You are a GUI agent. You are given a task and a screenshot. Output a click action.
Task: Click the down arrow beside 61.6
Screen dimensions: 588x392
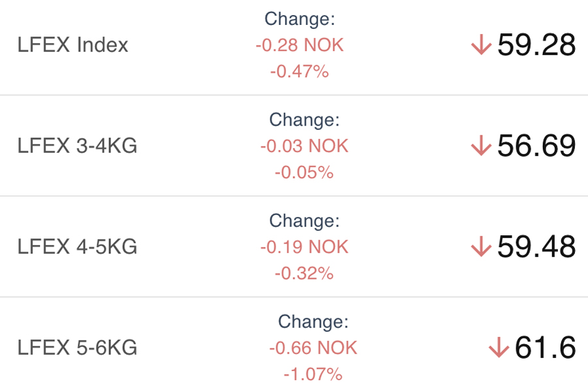498,348
